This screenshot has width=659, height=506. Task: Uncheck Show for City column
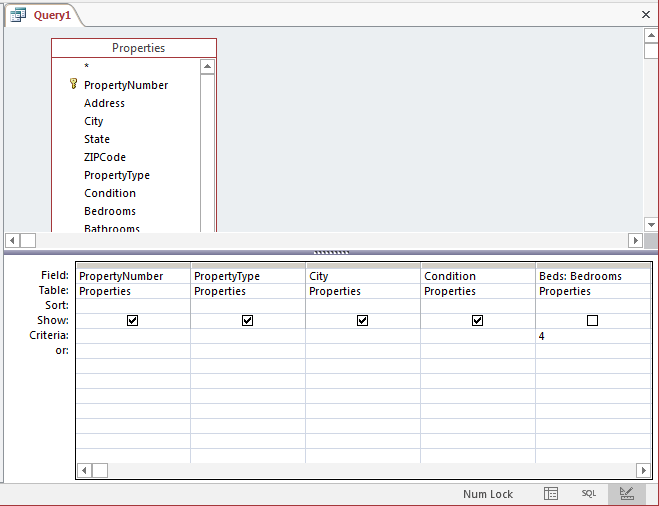[362, 321]
